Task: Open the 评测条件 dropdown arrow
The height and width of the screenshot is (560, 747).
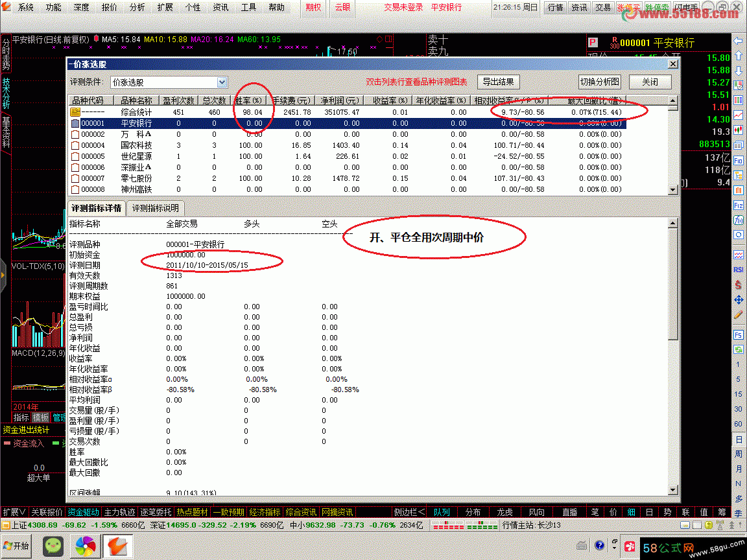Action: (x=222, y=82)
